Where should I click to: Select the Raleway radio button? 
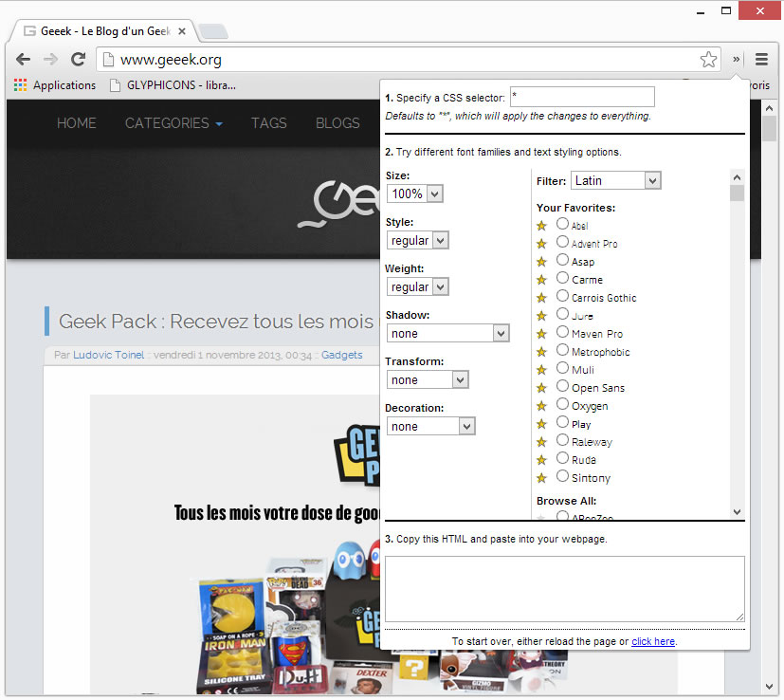pos(562,439)
